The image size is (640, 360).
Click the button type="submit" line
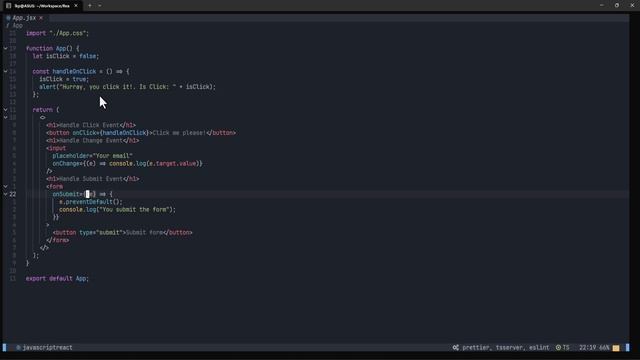(x=122, y=233)
